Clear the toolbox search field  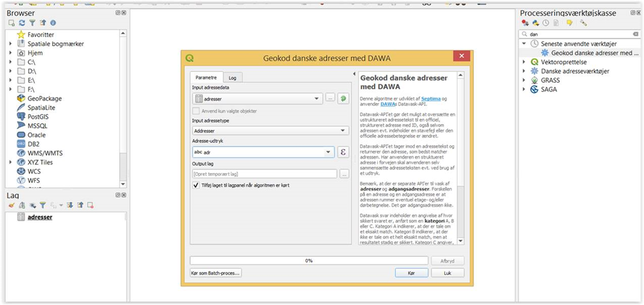click(636, 34)
